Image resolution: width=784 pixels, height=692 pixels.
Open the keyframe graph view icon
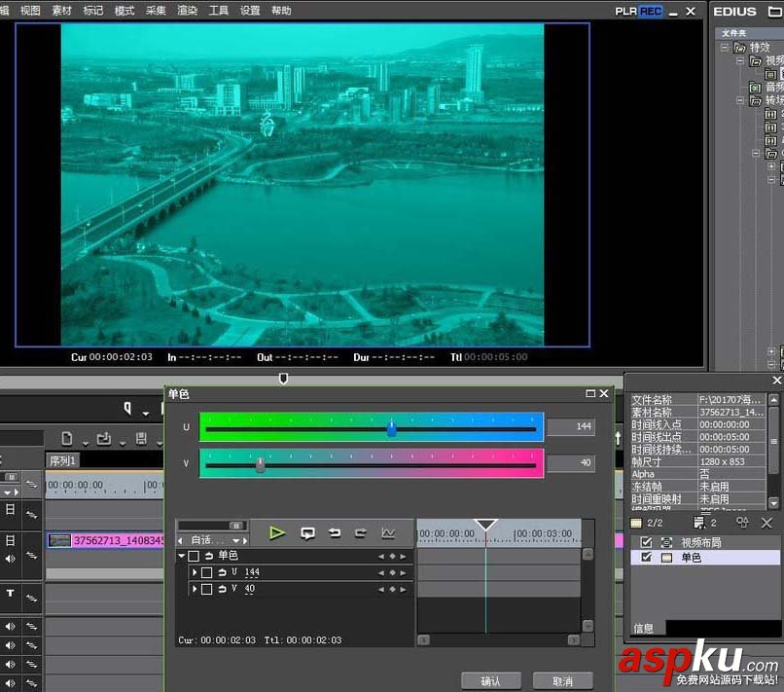388,533
